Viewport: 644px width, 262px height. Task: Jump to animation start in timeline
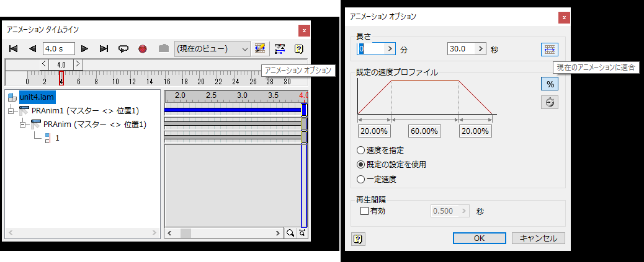[x=13, y=49]
